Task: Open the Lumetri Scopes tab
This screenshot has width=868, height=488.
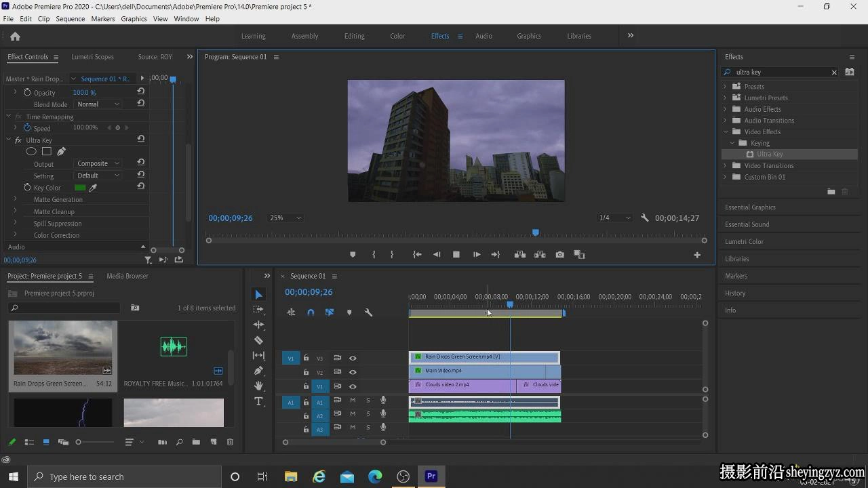Action: pyautogui.click(x=92, y=57)
